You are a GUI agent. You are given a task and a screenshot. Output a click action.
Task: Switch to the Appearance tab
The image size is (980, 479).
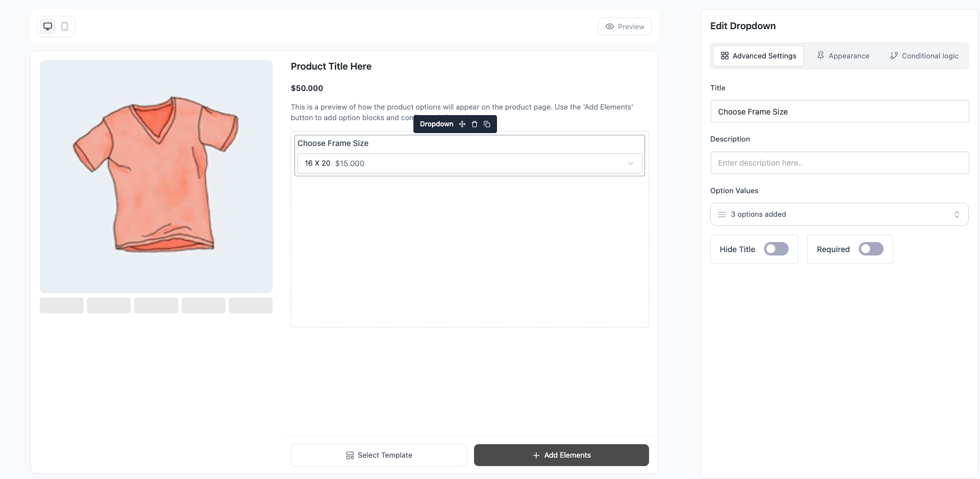click(x=843, y=56)
